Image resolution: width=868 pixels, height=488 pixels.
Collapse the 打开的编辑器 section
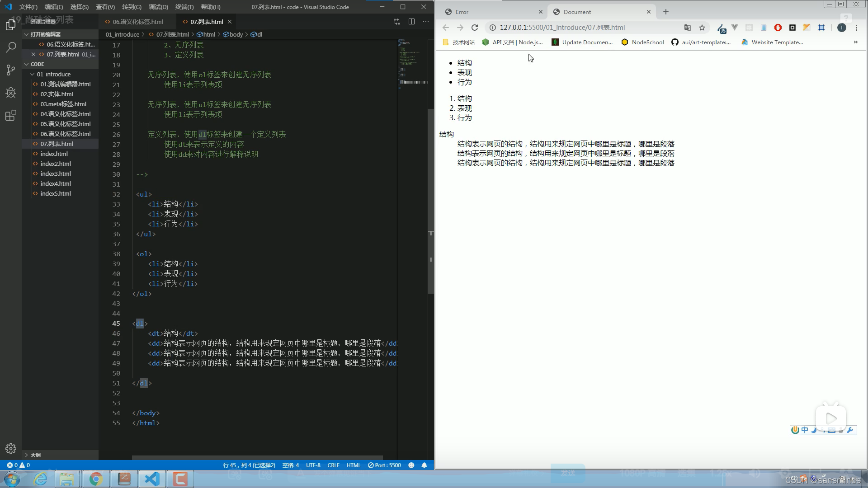pyautogui.click(x=60, y=34)
